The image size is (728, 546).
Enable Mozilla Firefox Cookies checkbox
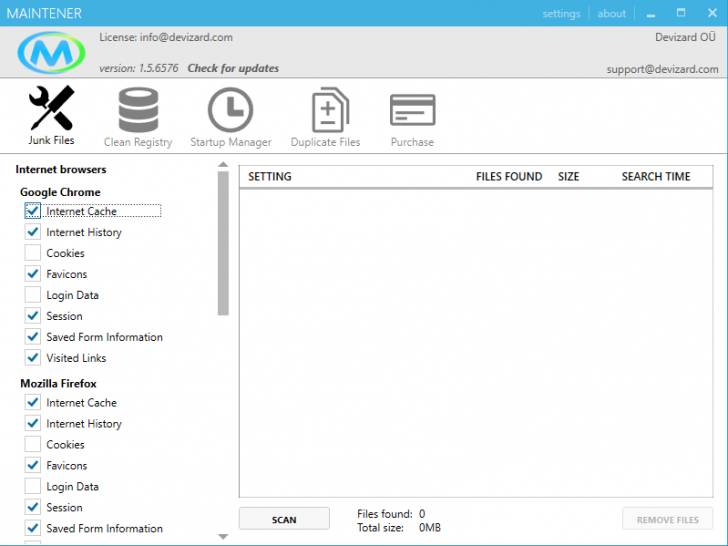coord(32,444)
